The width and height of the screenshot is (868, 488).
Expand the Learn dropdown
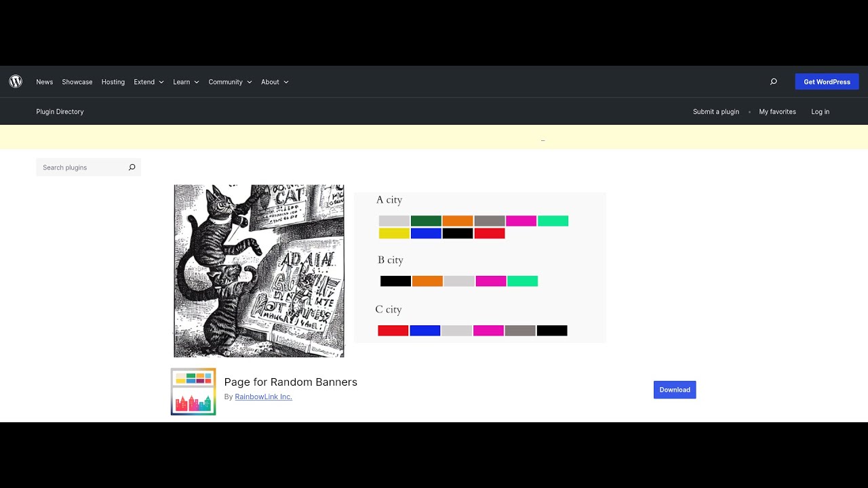186,82
